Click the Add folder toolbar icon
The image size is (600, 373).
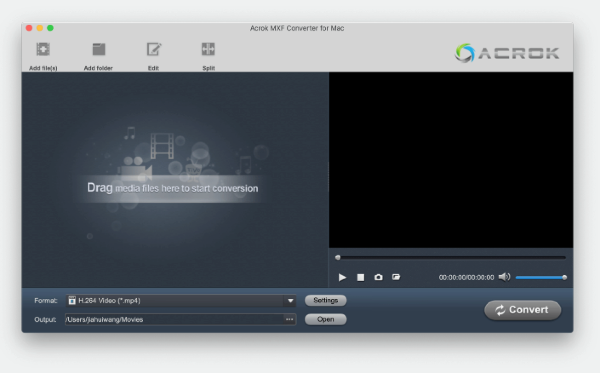99,49
